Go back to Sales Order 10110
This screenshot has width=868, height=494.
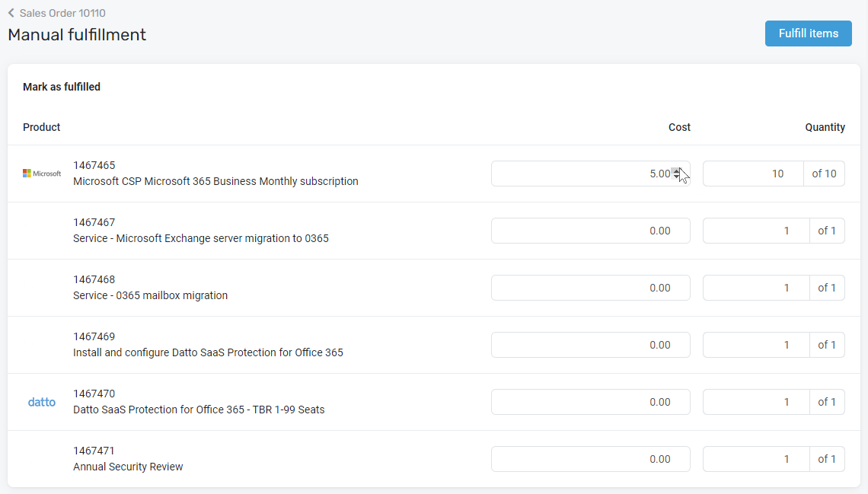click(x=62, y=13)
